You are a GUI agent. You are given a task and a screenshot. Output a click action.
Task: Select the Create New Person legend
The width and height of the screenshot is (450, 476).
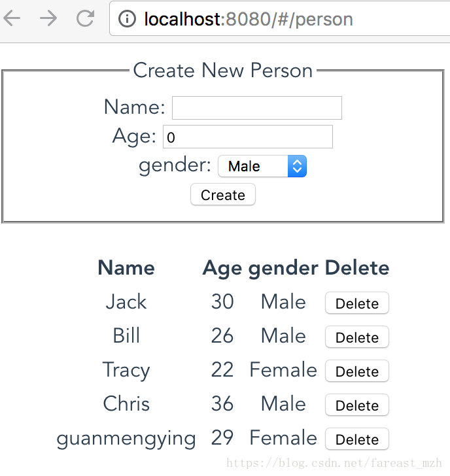(x=223, y=71)
